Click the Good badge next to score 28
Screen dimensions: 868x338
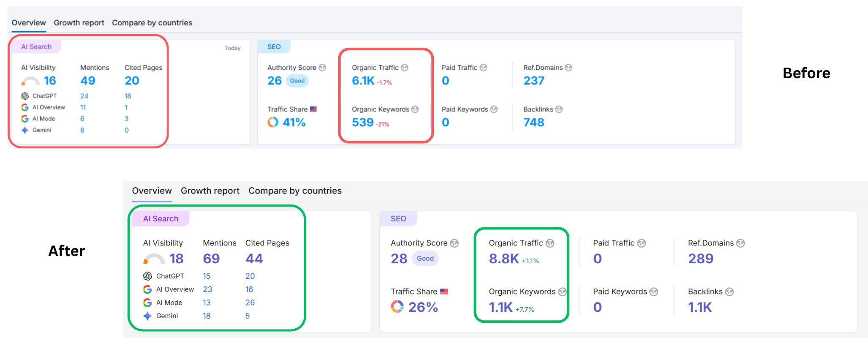point(425,259)
